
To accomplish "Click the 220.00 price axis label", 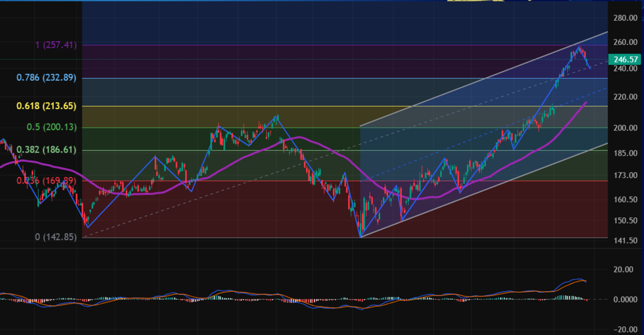I will pos(626,97).
